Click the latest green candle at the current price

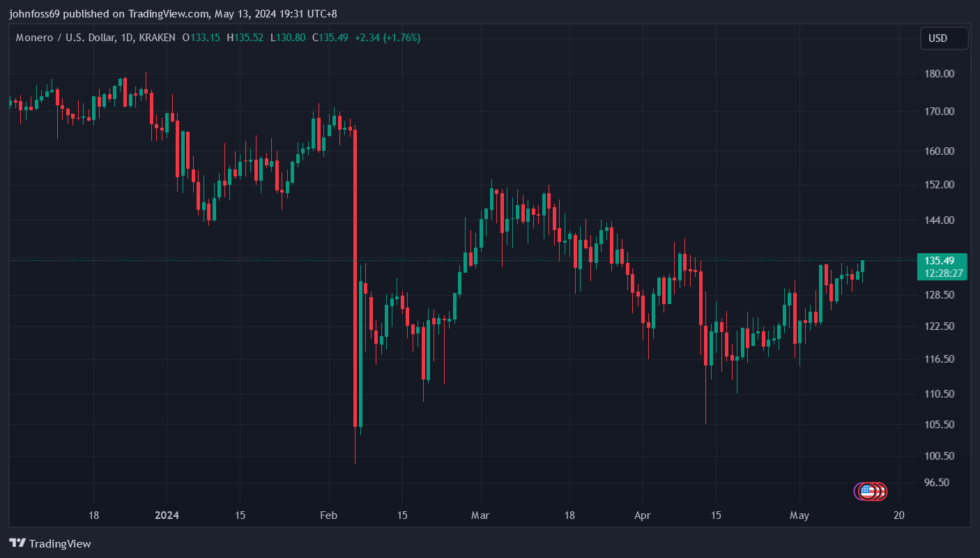[x=862, y=266]
